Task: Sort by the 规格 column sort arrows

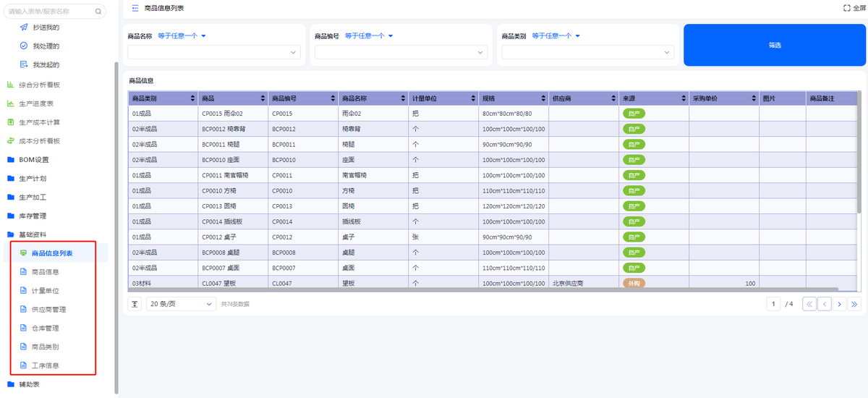Action: (x=542, y=98)
